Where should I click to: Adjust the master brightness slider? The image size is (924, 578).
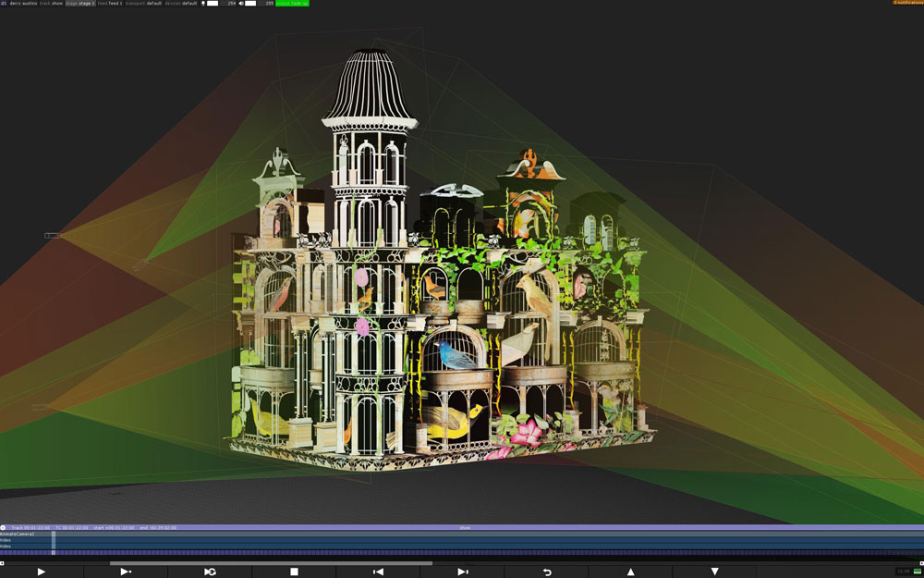coord(212,4)
